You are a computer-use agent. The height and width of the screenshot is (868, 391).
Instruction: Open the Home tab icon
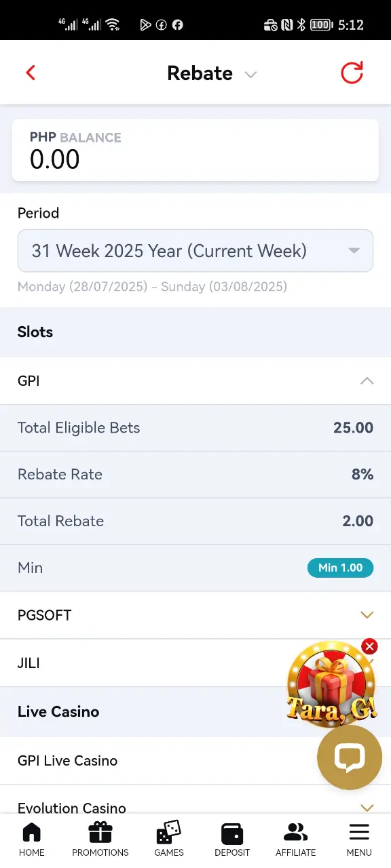pos(32,832)
